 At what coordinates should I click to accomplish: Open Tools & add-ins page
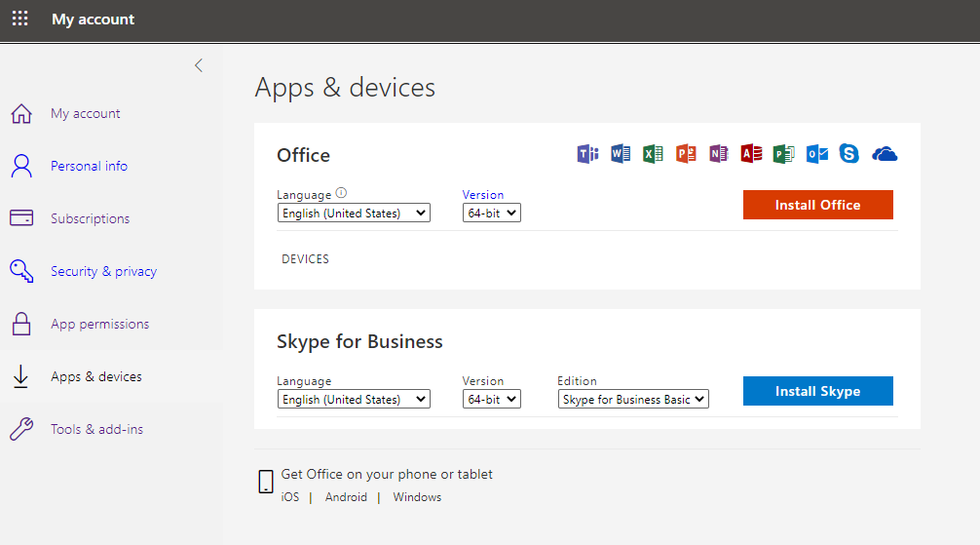pyautogui.click(x=96, y=429)
